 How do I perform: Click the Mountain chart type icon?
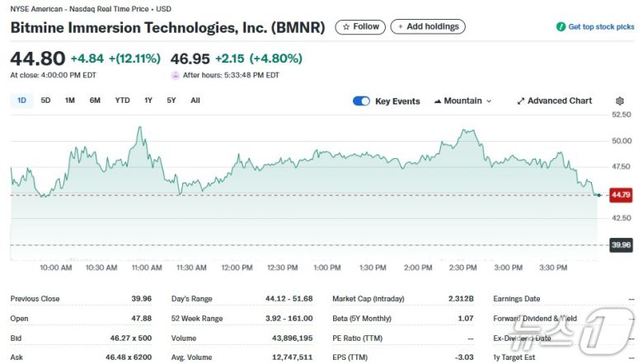pos(437,101)
